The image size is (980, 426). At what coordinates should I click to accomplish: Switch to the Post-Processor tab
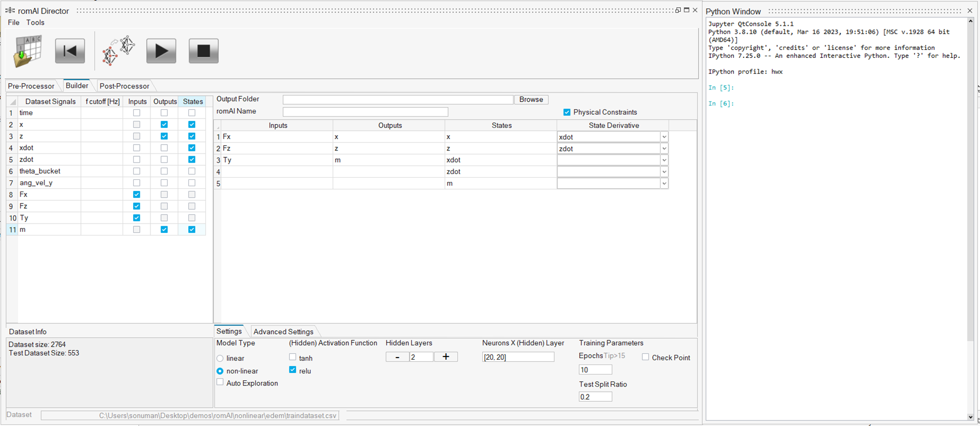124,86
